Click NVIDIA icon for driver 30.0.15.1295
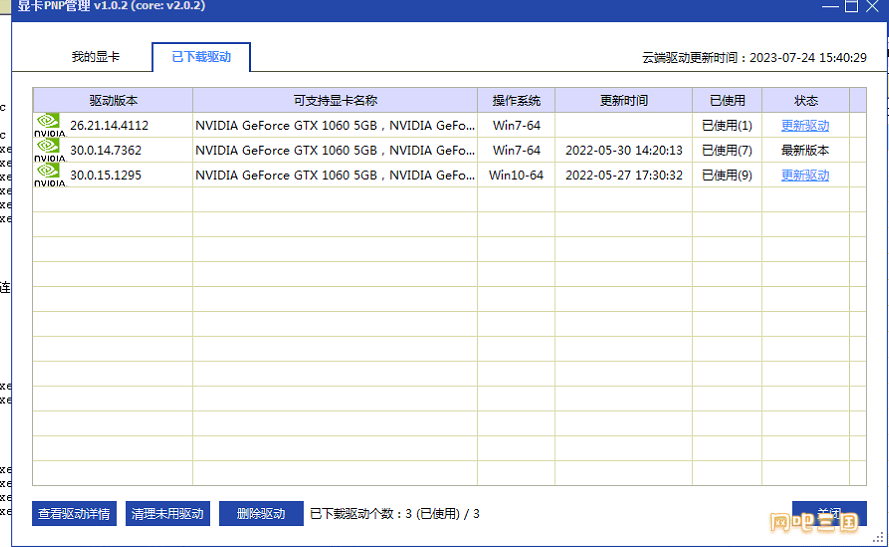Image resolution: width=889 pixels, height=547 pixels. pyautogui.click(x=50, y=175)
